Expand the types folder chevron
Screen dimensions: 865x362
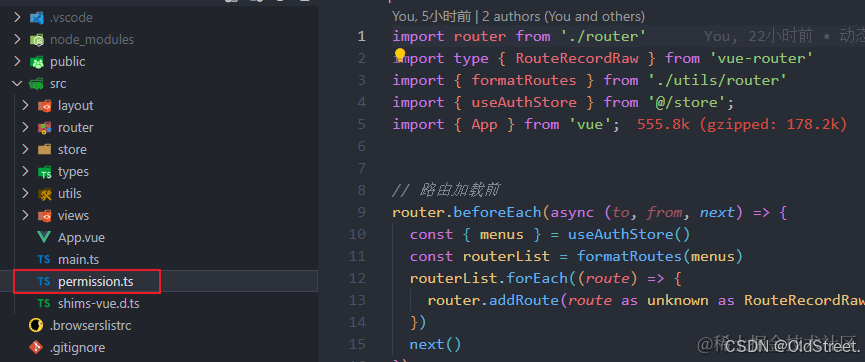[25, 172]
